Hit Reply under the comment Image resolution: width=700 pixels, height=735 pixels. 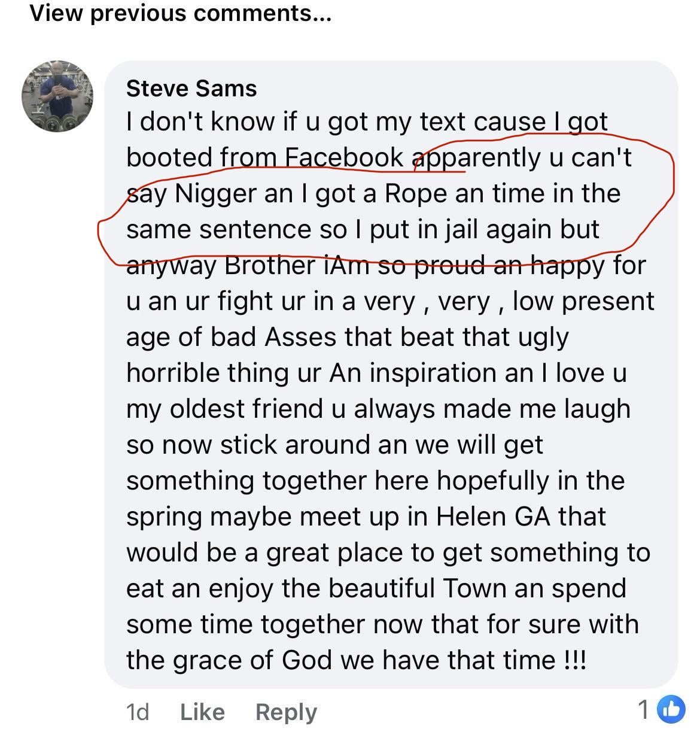286,712
